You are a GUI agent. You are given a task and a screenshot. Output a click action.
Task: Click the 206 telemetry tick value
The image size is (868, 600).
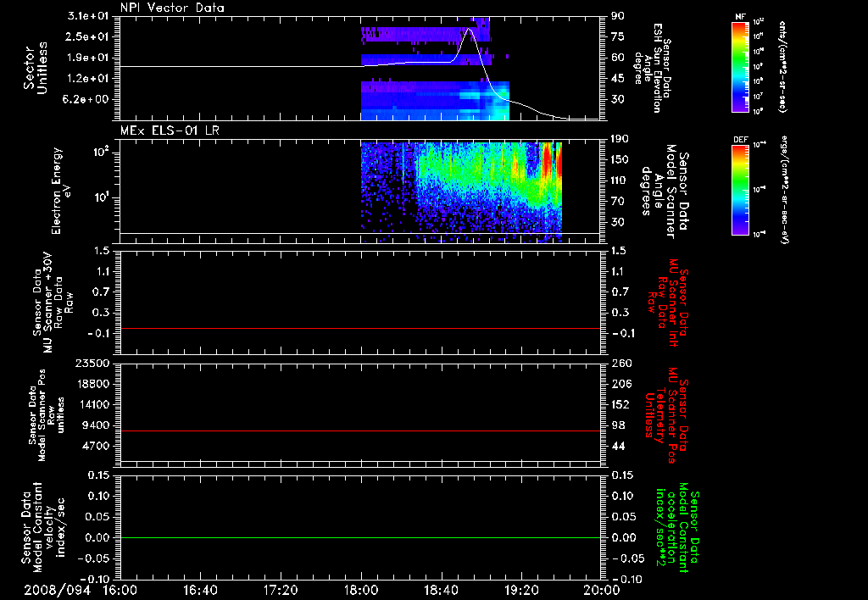[621, 384]
